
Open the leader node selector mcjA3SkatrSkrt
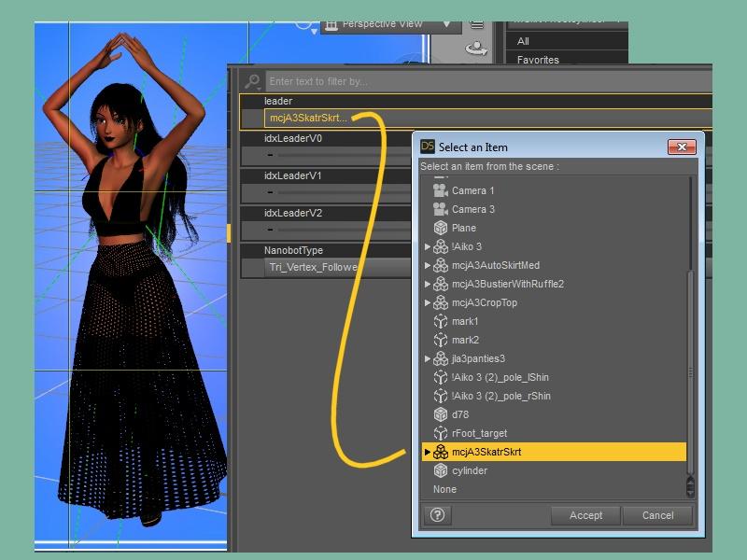(x=487, y=119)
